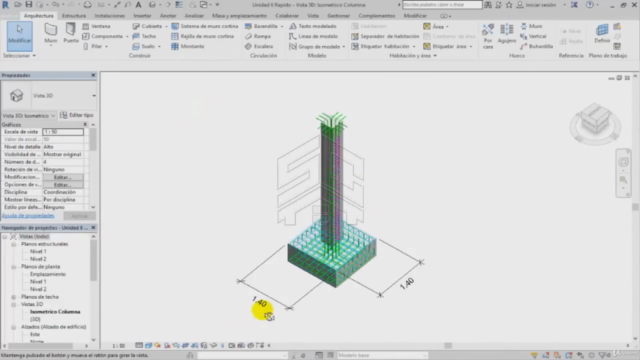The image size is (640, 360).
Task: Open the Gestionar ribbon tab
Action: [x=338, y=16]
